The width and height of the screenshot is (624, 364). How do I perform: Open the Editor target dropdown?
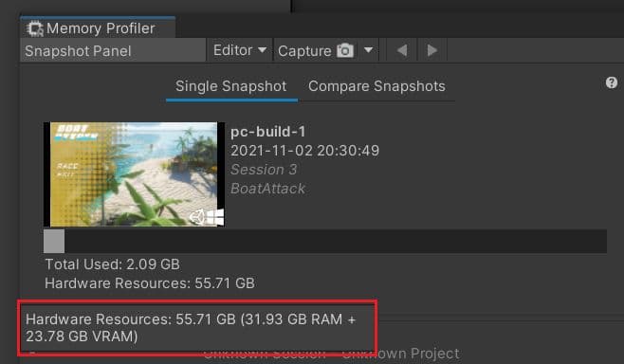(240, 50)
